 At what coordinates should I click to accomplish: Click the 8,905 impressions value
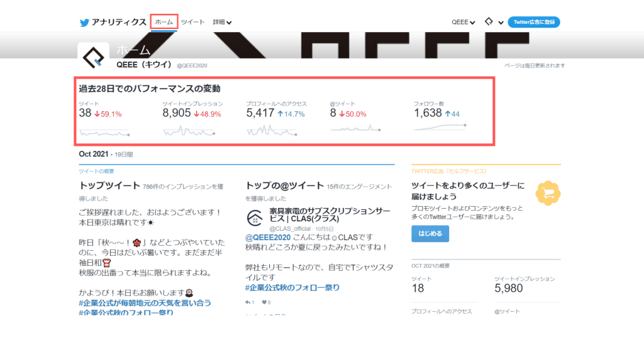(x=177, y=113)
